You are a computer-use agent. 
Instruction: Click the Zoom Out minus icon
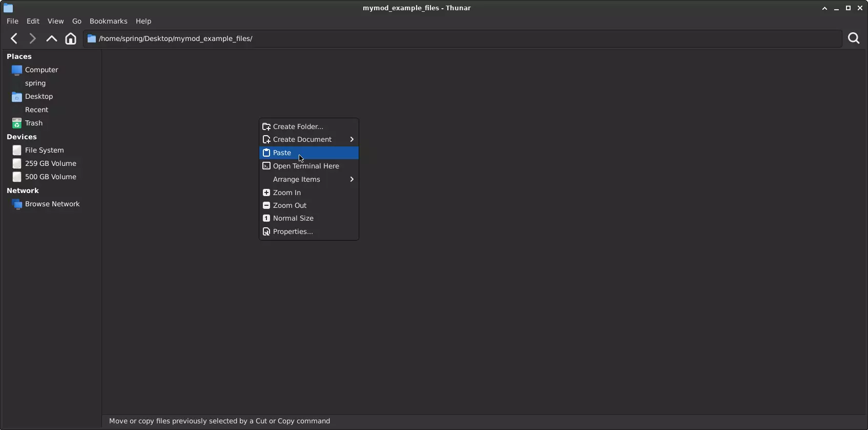[x=266, y=205]
